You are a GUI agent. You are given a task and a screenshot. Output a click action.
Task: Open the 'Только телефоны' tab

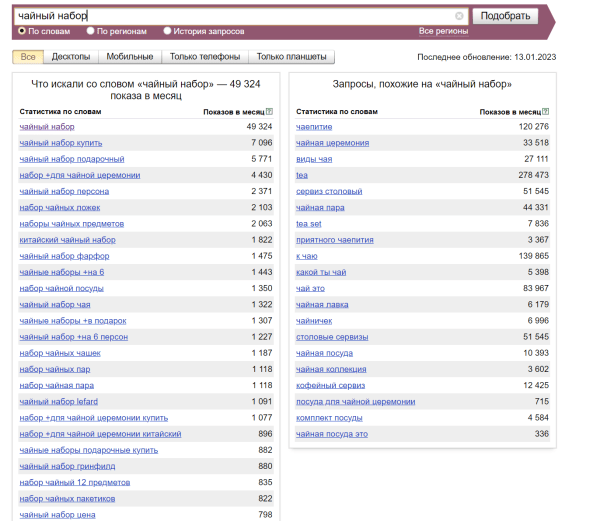pos(204,57)
